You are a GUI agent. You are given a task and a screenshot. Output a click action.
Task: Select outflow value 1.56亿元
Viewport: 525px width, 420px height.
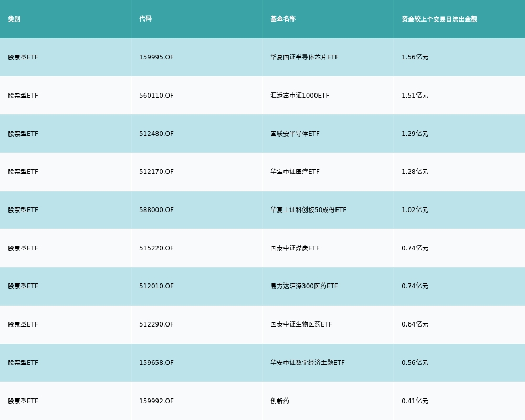(x=415, y=57)
